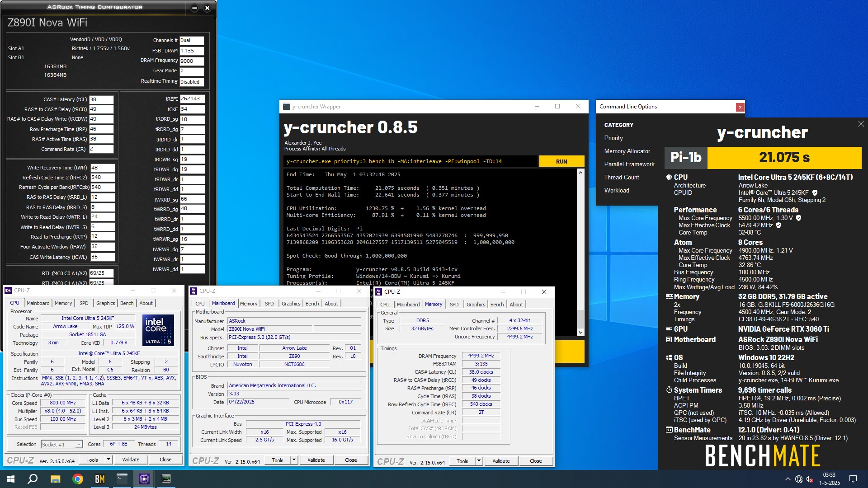Minimize the ASRock Timing Configurator

point(194,8)
